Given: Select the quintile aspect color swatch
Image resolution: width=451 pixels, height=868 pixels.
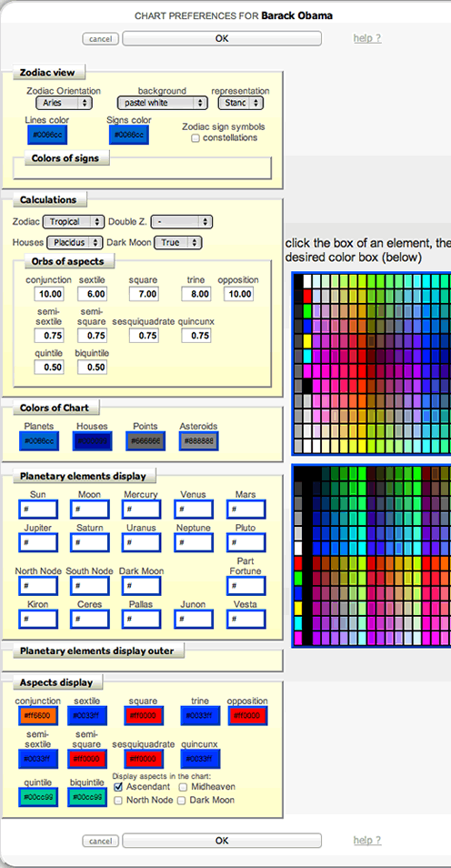Looking at the screenshot, I should coord(37,797).
